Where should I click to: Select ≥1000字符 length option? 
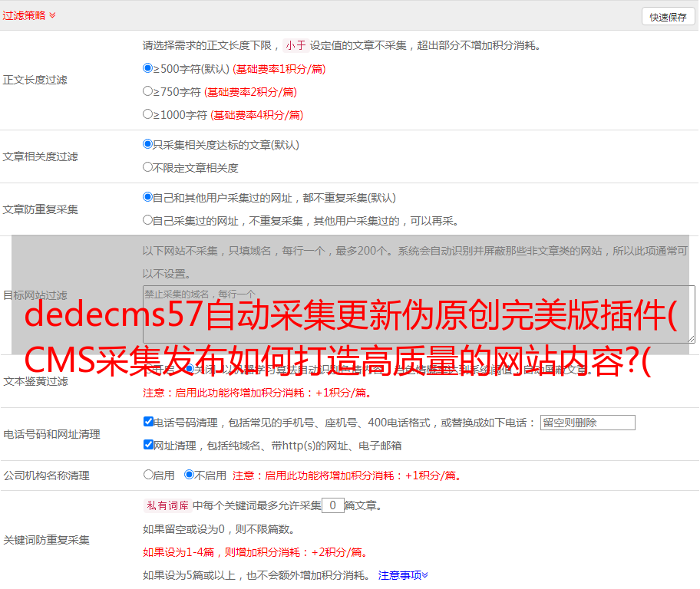[147, 114]
